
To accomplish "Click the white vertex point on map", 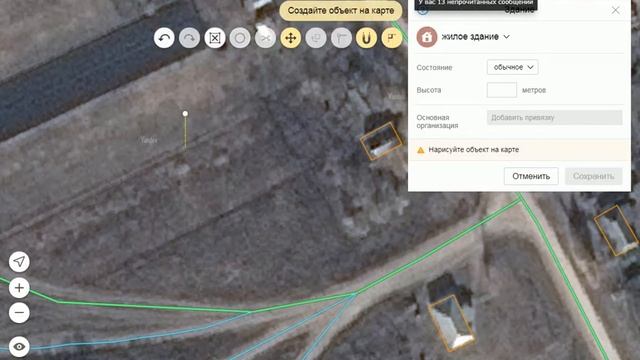I will point(185,113).
